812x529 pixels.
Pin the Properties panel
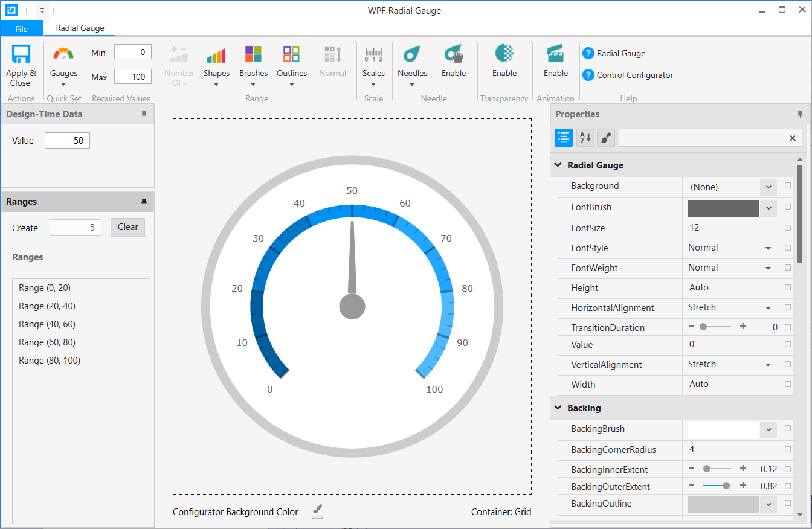800,114
